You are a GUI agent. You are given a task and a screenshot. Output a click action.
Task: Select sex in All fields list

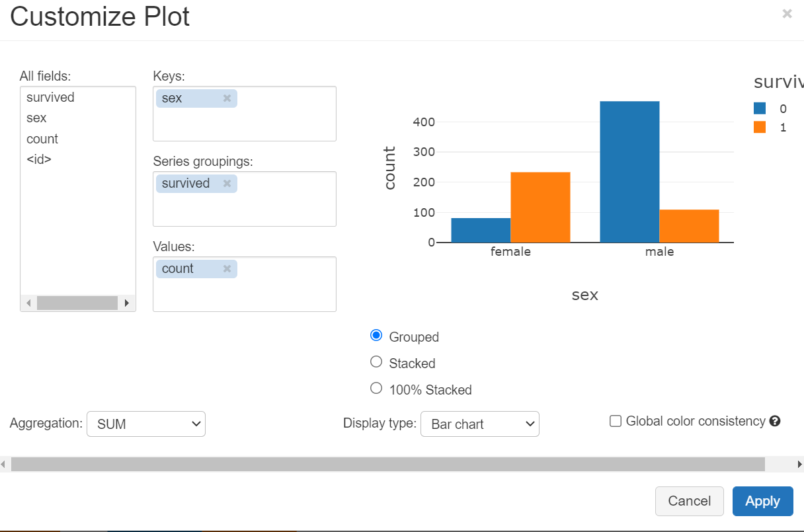(x=37, y=118)
